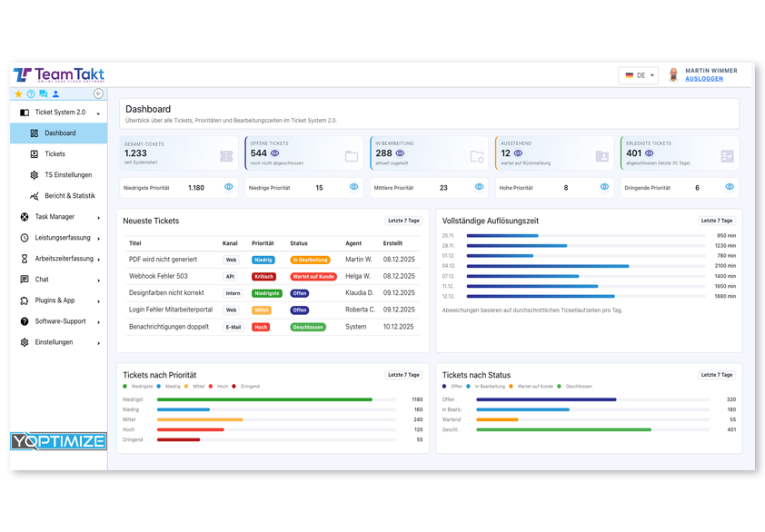Open the Software-Support help icon
Image resolution: width=765 pixels, height=532 pixels.
pyautogui.click(x=23, y=320)
